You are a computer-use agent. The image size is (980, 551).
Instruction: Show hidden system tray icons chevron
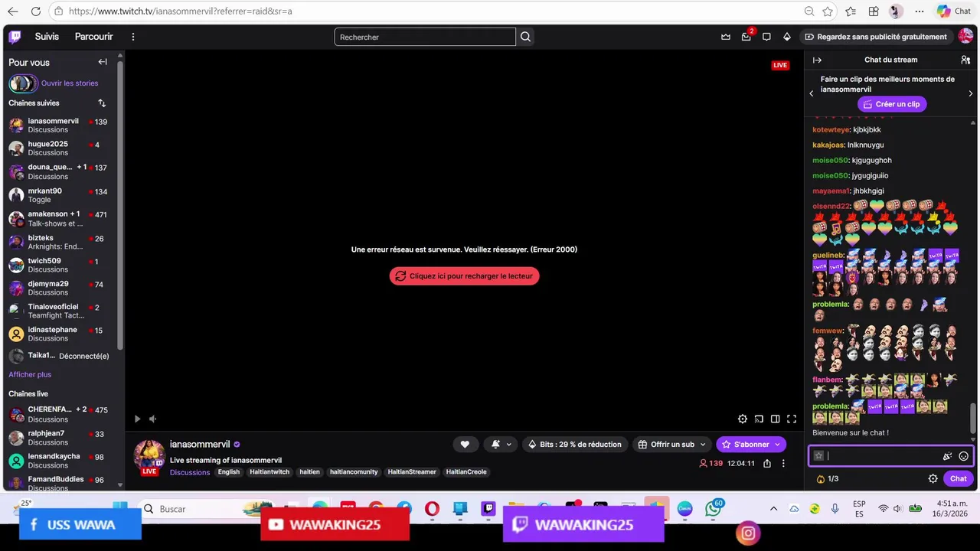coord(773,509)
